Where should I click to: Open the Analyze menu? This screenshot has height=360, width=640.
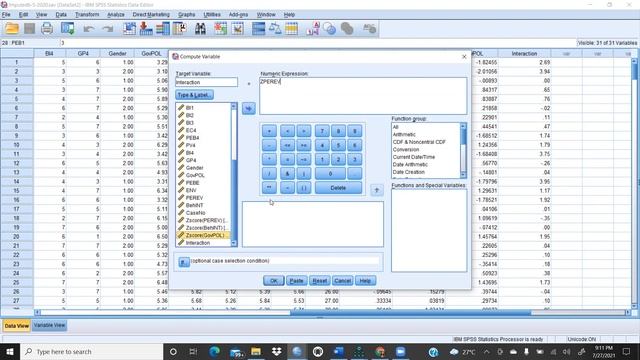click(x=116, y=14)
